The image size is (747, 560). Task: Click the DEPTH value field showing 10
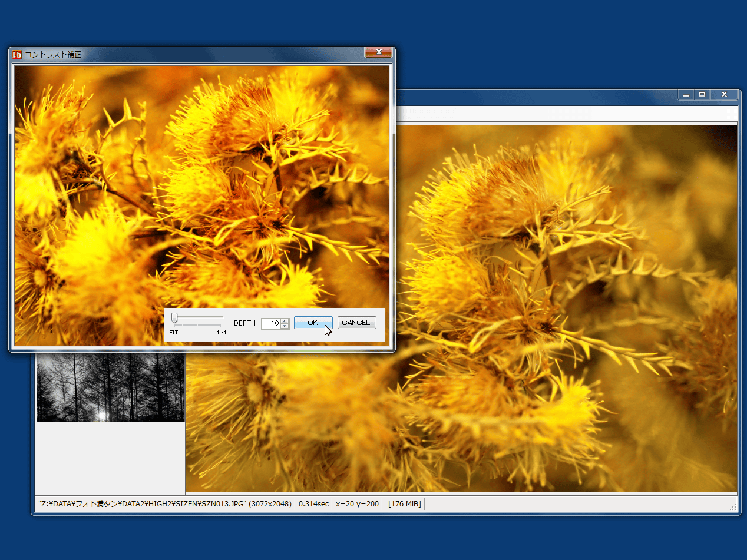270,323
